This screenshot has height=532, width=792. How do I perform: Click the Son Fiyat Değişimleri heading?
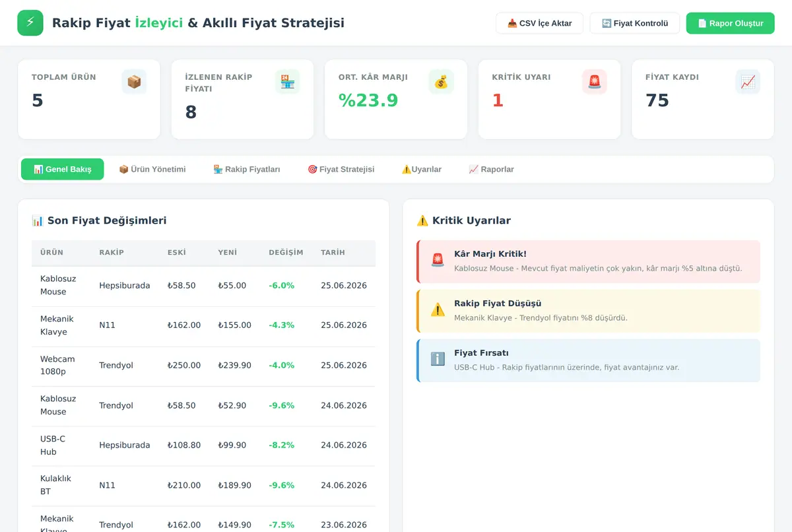click(x=99, y=220)
